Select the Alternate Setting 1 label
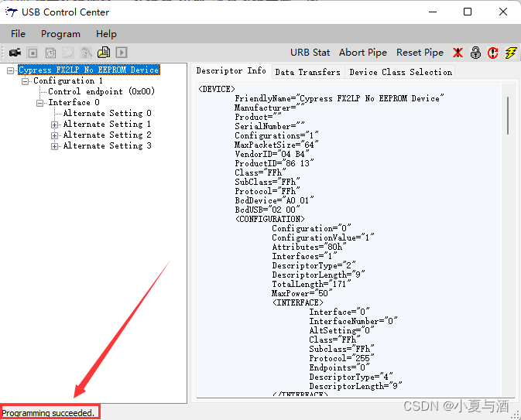 107,125
